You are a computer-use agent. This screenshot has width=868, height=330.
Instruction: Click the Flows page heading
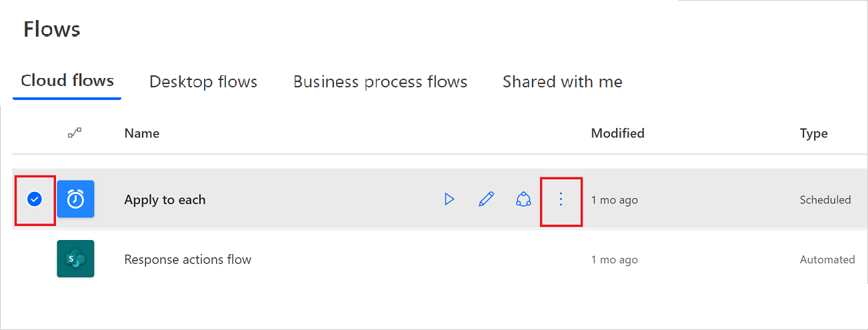pyautogui.click(x=52, y=29)
